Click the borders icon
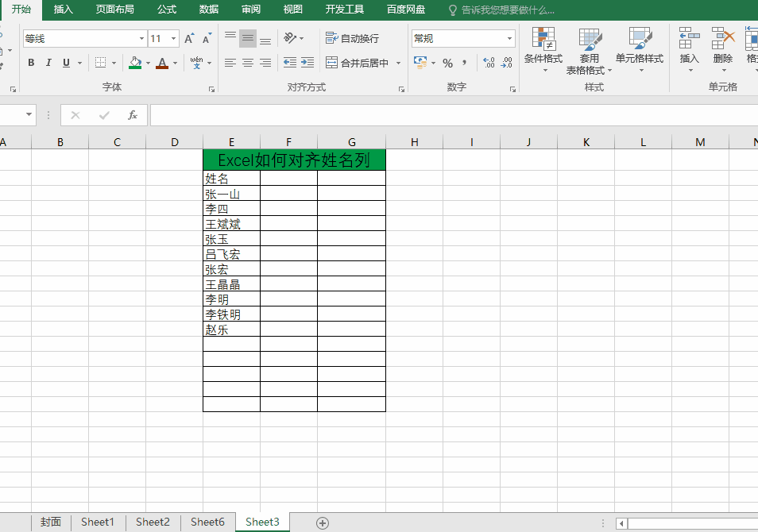The height and width of the screenshot is (532, 758). (100, 63)
